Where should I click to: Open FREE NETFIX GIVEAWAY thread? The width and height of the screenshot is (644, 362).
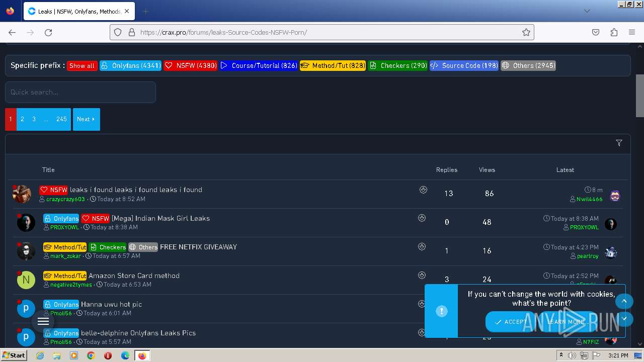[198, 247]
